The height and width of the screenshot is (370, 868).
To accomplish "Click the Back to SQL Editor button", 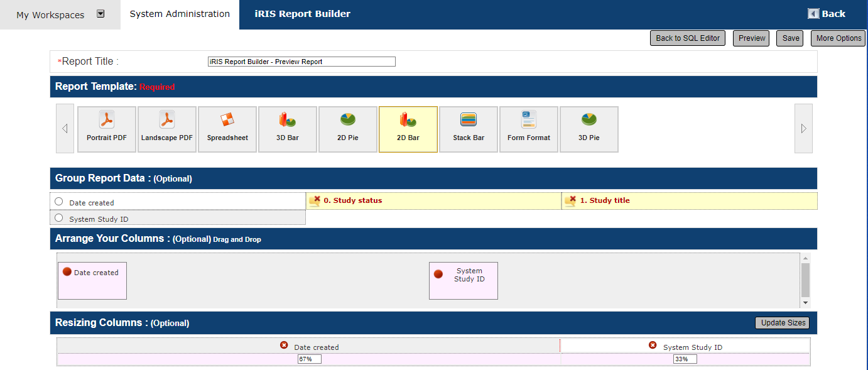I will click(688, 38).
